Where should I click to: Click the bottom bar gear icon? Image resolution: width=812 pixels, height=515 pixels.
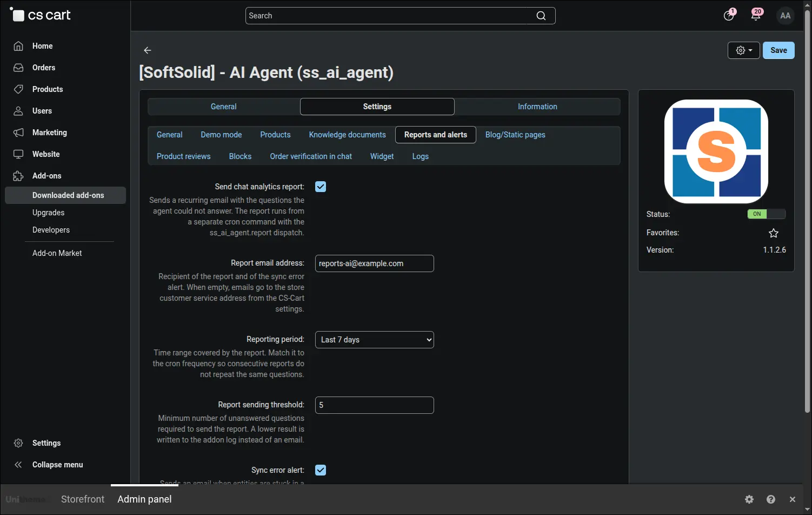(x=749, y=499)
